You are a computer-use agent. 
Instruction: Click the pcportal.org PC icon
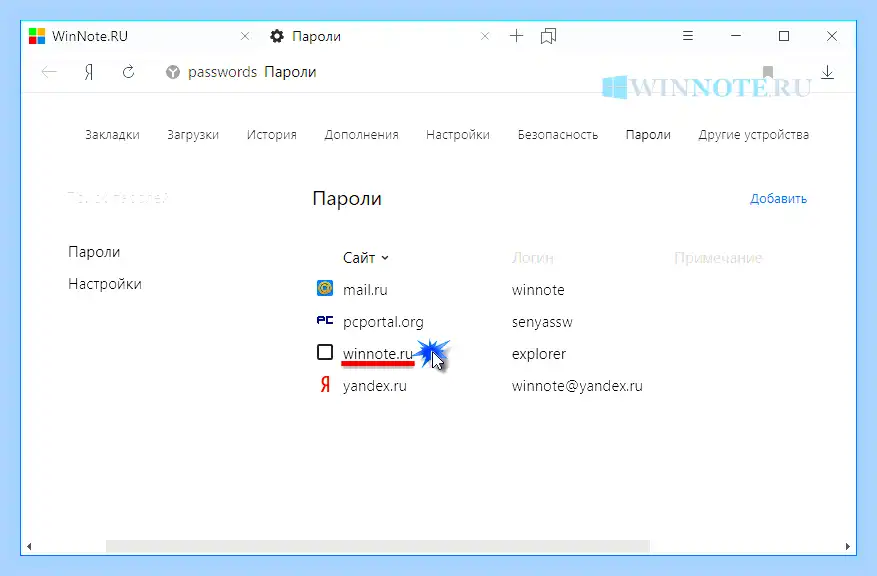click(x=325, y=320)
